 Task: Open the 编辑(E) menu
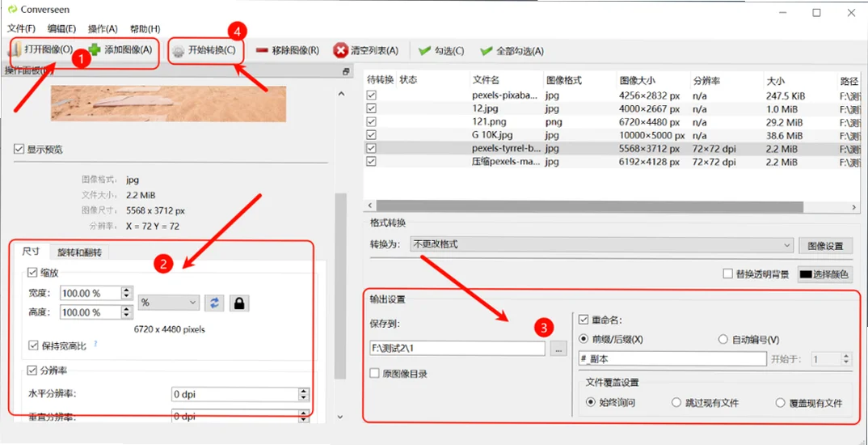(61, 29)
